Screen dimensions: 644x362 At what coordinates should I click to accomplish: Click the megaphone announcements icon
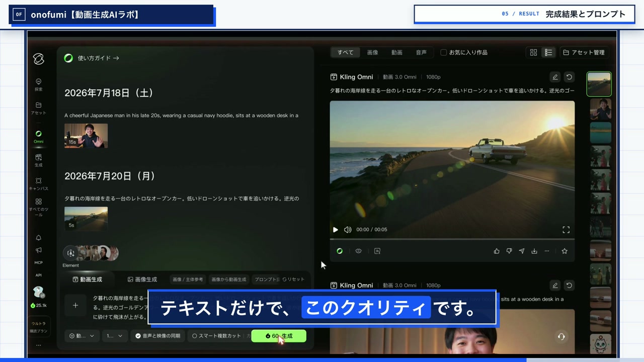(x=39, y=250)
